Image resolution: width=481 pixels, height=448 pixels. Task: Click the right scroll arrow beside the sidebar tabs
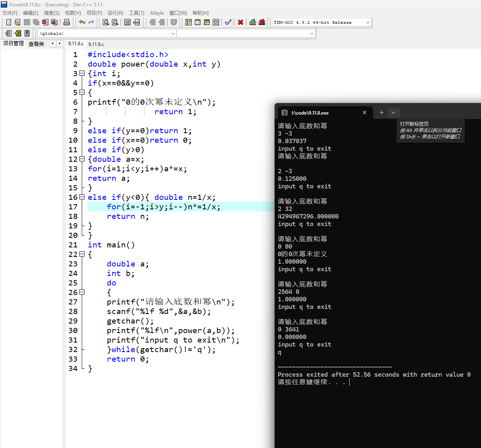(60, 44)
